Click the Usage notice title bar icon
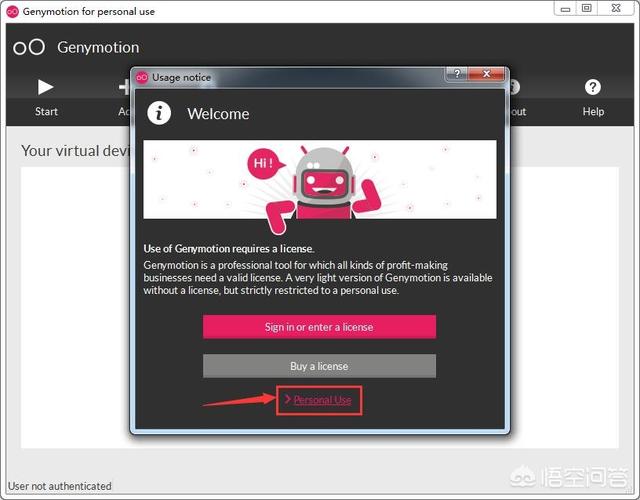Image resolution: width=640 pixels, height=500 pixels. 142,77
